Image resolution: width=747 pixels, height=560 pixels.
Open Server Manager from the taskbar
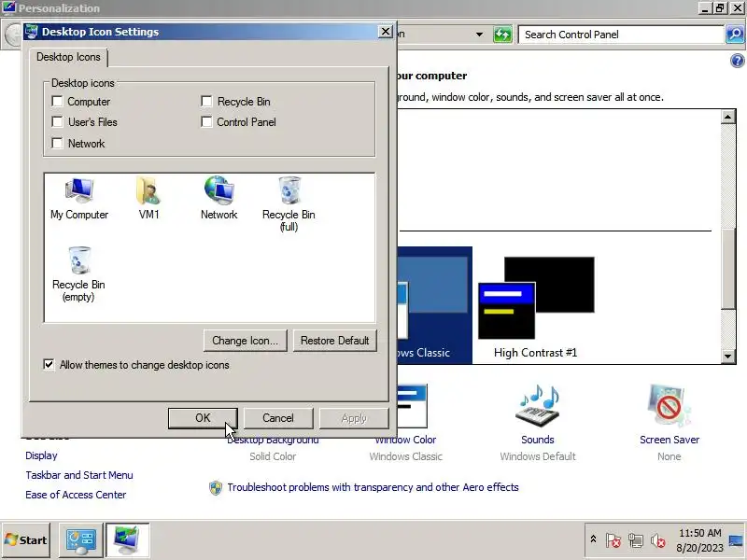[x=80, y=540]
